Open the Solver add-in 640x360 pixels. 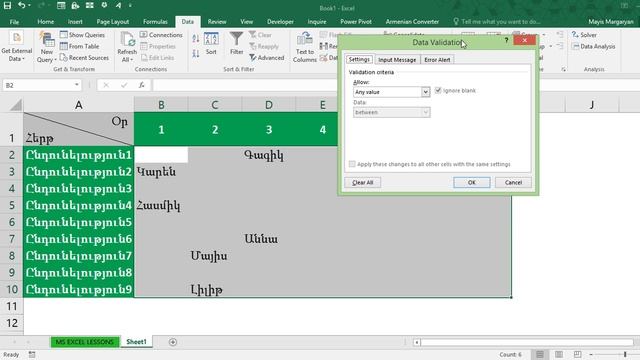click(584, 35)
